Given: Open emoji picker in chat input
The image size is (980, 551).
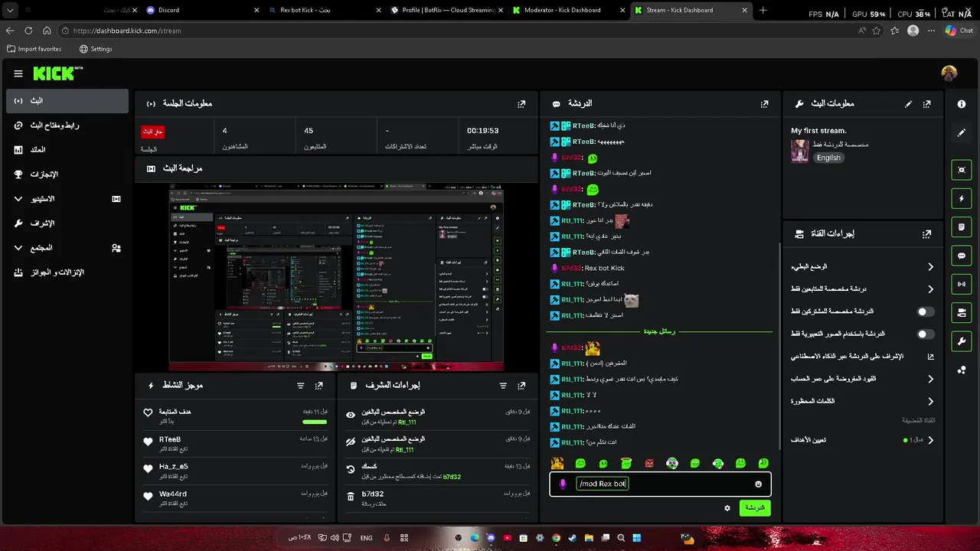Looking at the screenshot, I should [759, 484].
